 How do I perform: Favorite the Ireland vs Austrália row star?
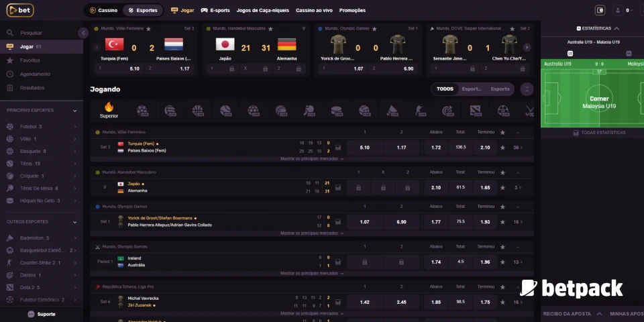click(502, 262)
